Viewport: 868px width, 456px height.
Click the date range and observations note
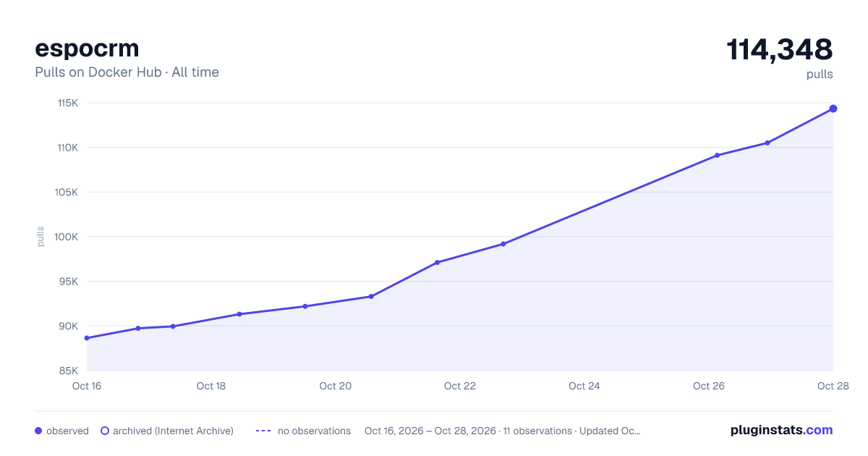point(503,431)
